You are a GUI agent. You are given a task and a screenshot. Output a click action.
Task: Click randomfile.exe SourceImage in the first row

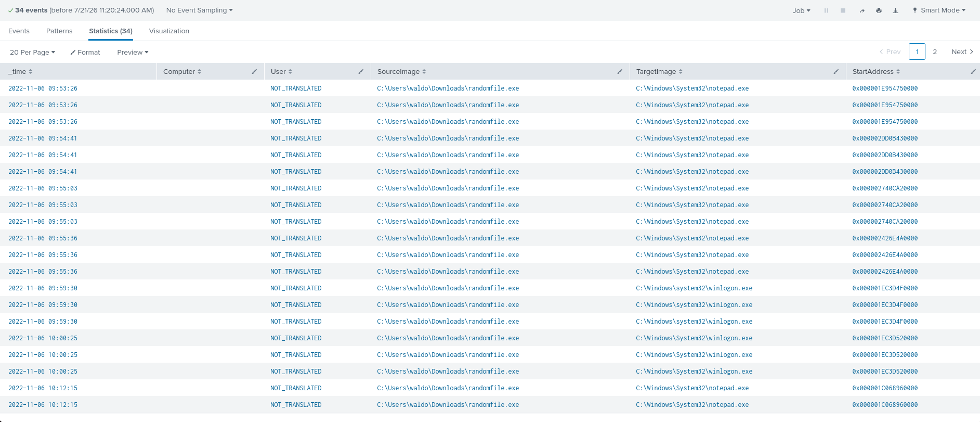[448, 88]
